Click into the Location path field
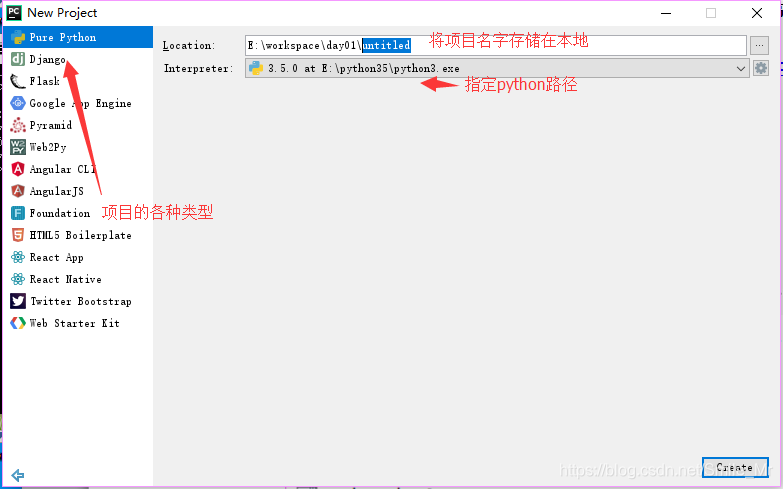The width and height of the screenshot is (783, 489). click(x=495, y=45)
